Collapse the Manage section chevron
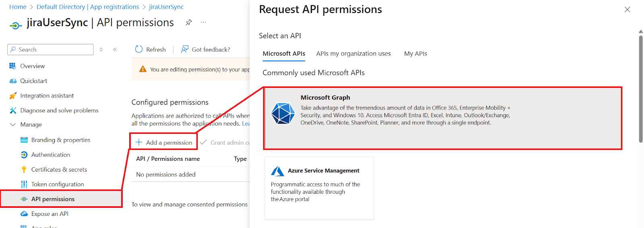The height and width of the screenshot is (228, 644). pos(13,125)
